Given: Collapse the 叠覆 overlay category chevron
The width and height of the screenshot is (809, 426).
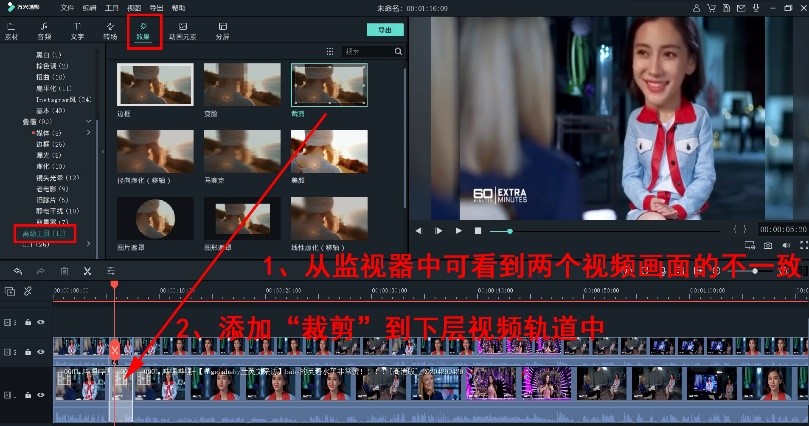Looking at the screenshot, I should 88,122.
